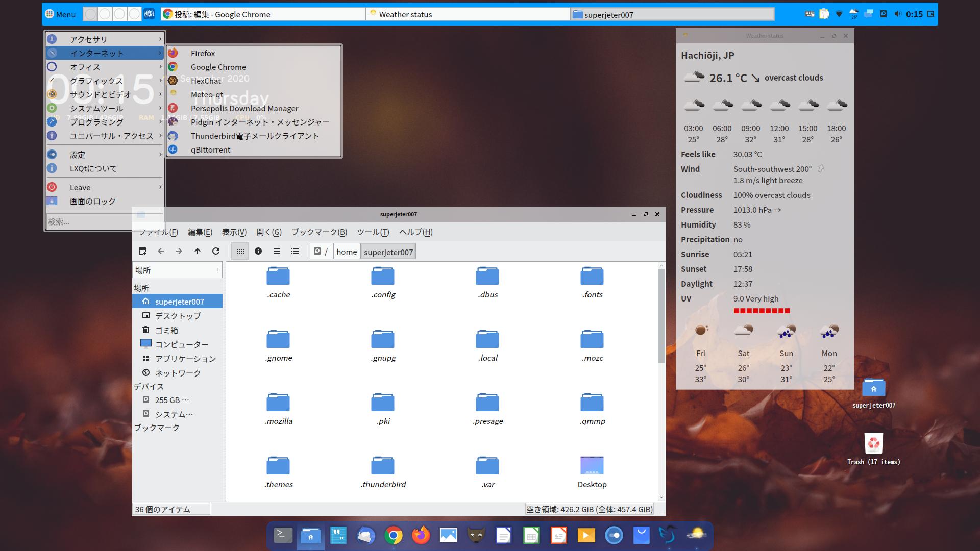Viewport: 980px width, 551px height.
Task: Click the go up arrow in file manager
Action: point(198,251)
